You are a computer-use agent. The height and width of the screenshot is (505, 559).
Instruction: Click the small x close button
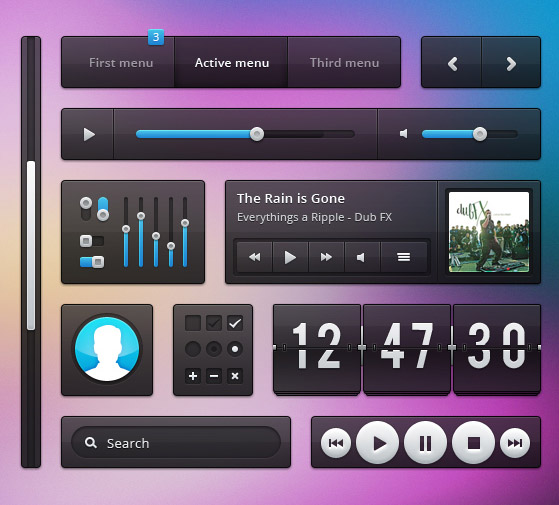point(235,376)
